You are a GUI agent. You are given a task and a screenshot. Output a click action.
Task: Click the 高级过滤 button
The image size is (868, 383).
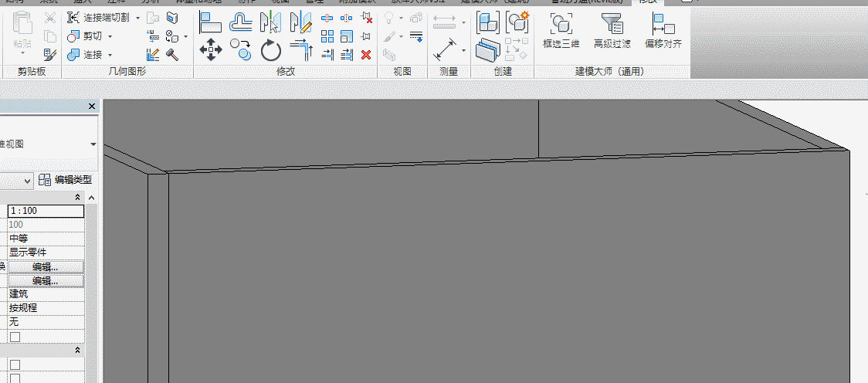pyautogui.click(x=612, y=30)
